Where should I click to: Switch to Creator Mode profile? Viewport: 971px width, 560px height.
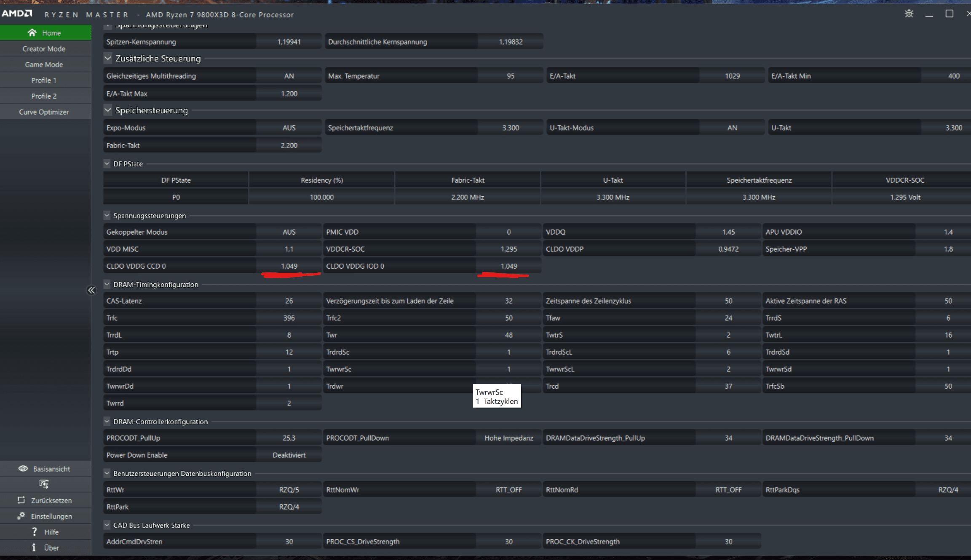[45, 49]
